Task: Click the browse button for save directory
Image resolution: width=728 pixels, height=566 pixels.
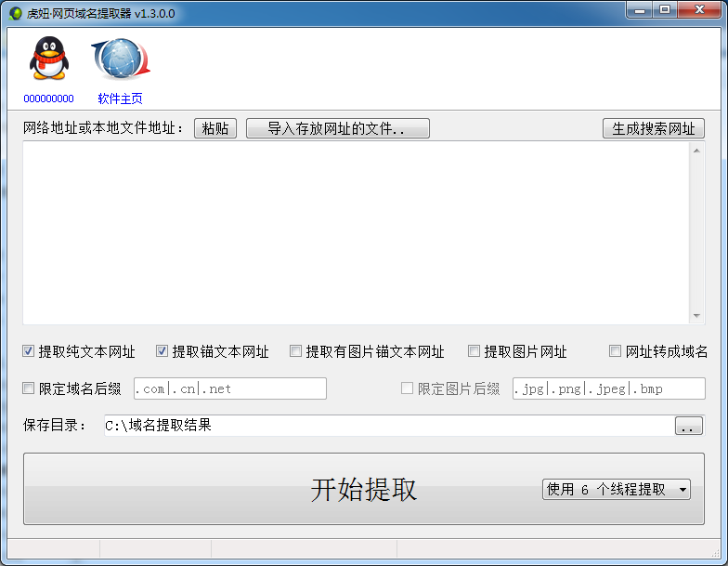Action: point(689,426)
